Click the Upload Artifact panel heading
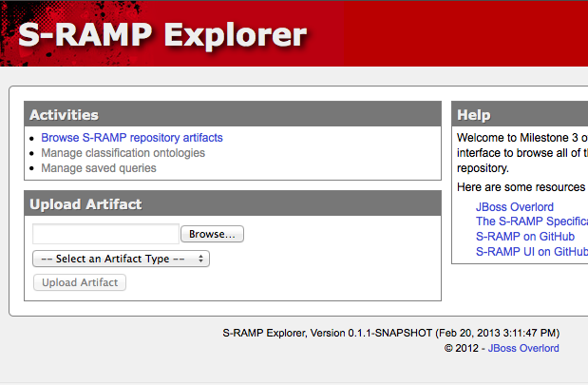This screenshot has height=385, width=588. click(x=85, y=204)
